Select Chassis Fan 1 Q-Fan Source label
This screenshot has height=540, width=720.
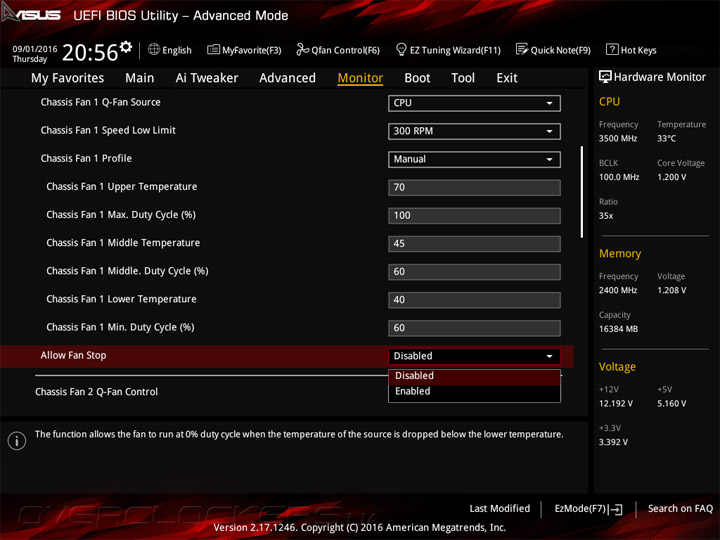(101, 102)
